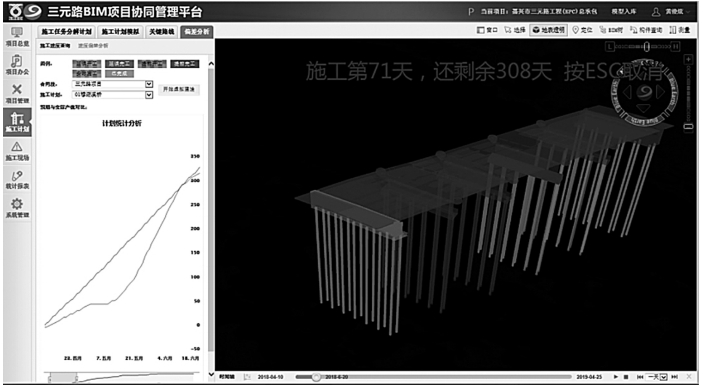The image size is (703, 388).
Task: Open the 构件查询 component query tool
Action: click(x=646, y=31)
